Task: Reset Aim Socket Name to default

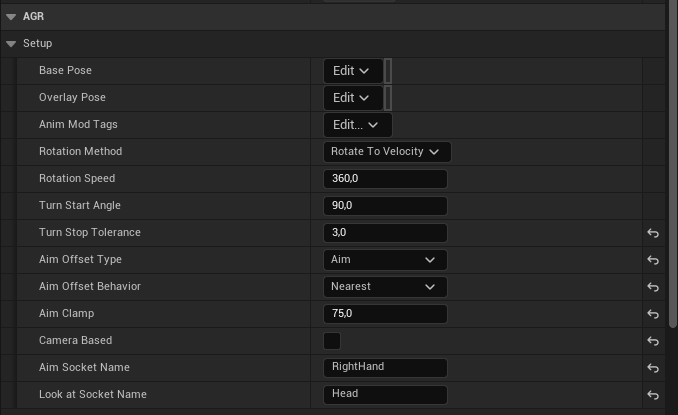Action: (x=653, y=368)
